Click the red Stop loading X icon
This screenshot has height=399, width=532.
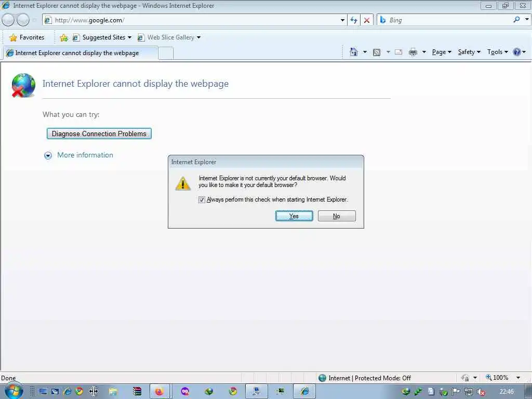click(367, 20)
